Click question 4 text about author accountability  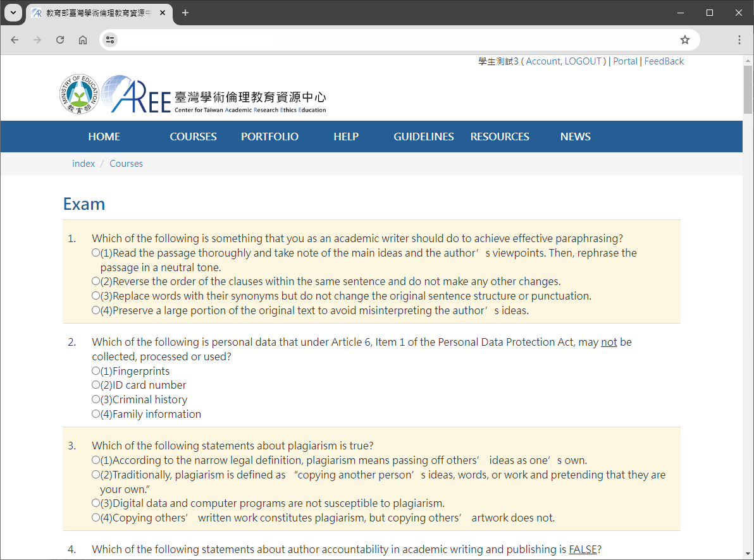coord(347,549)
